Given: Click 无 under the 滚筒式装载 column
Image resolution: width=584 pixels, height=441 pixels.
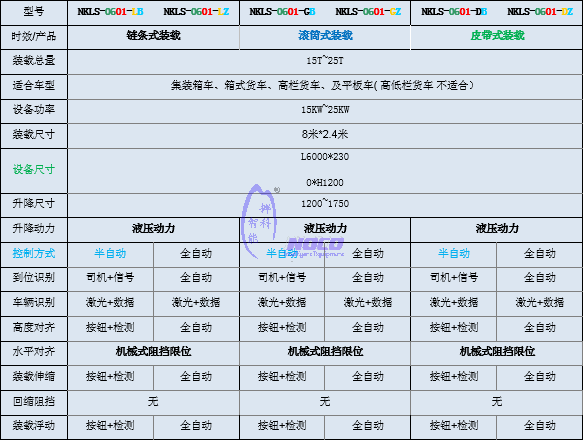Looking at the screenshot, I should tap(325, 402).
